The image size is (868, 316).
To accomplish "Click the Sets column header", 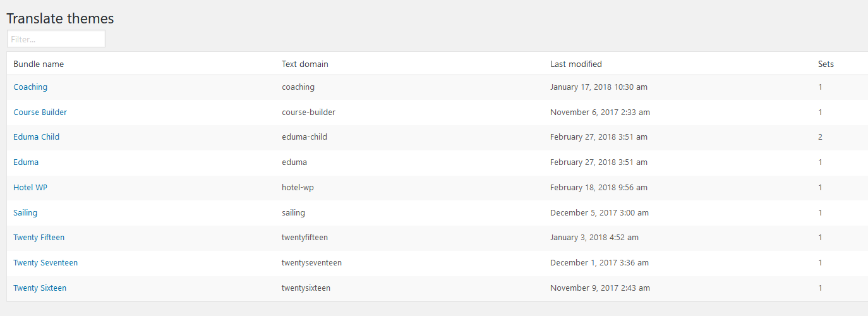I will pos(826,64).
